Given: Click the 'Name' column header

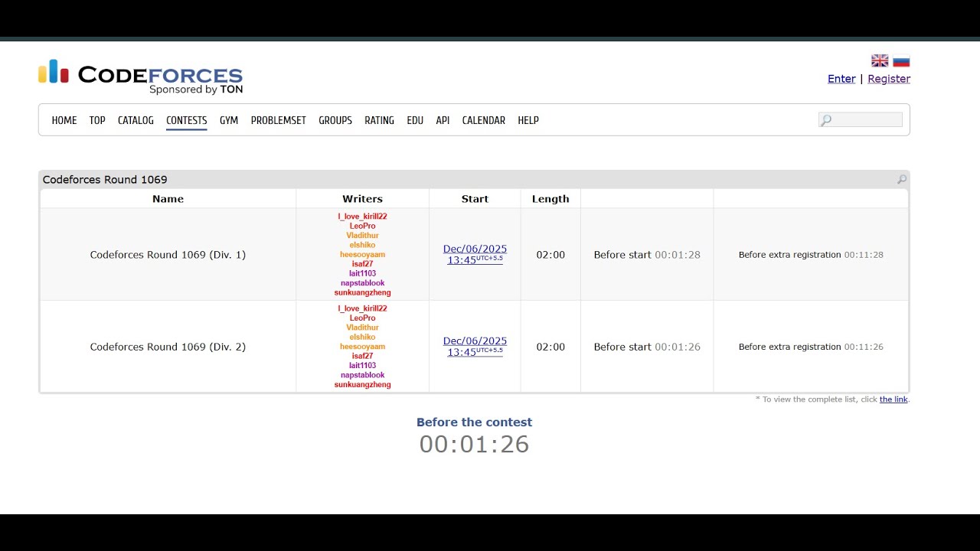Looking at the screenshot, I should 168,199.
